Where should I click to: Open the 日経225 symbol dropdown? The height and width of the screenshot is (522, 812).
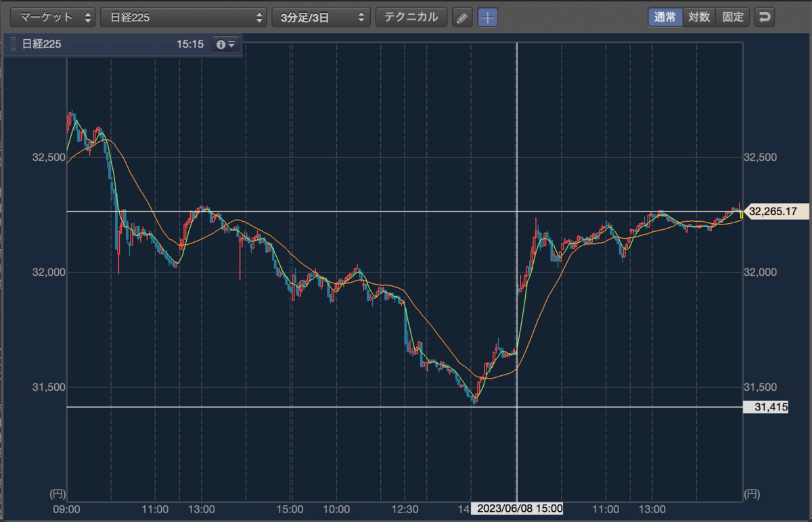coord(183,18)
